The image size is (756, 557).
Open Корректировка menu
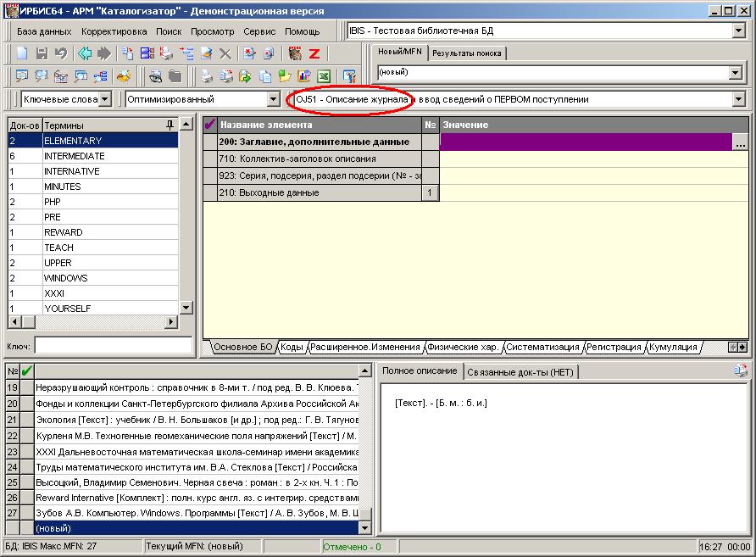114,31
